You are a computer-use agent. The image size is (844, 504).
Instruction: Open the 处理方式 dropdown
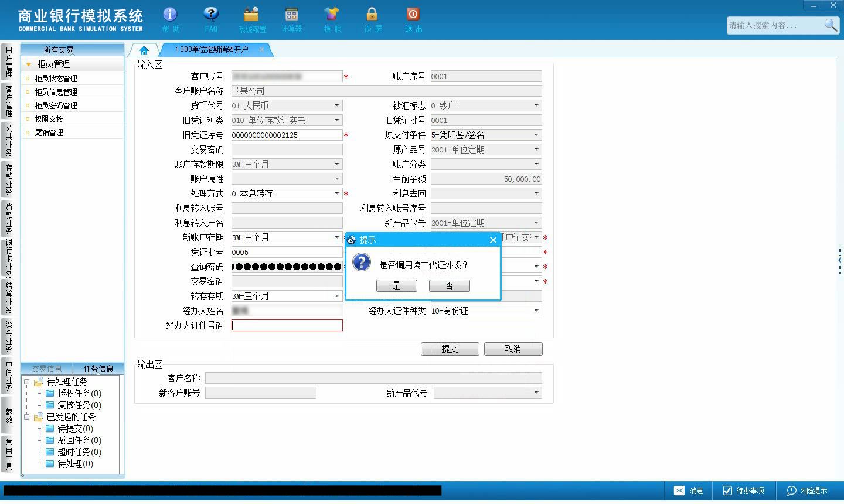pos(337,193)
